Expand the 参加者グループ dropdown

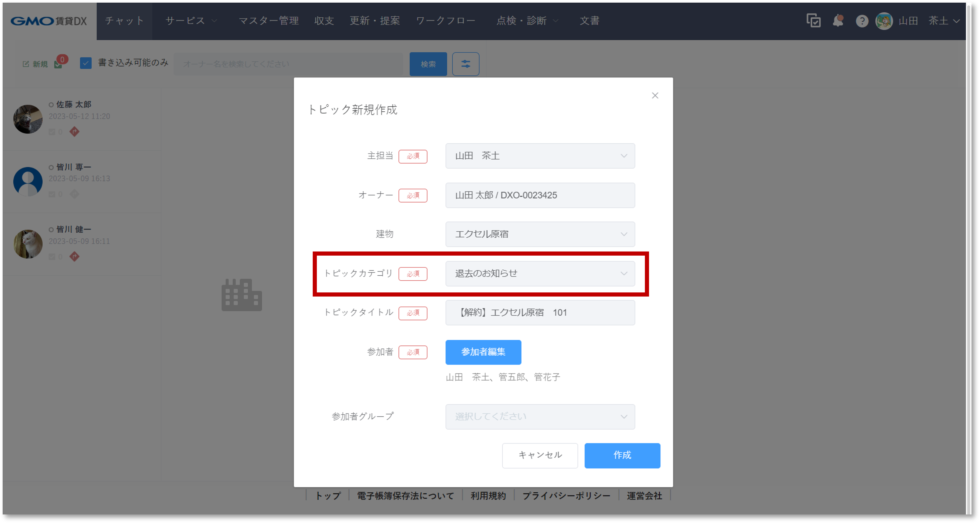[540, 417]
